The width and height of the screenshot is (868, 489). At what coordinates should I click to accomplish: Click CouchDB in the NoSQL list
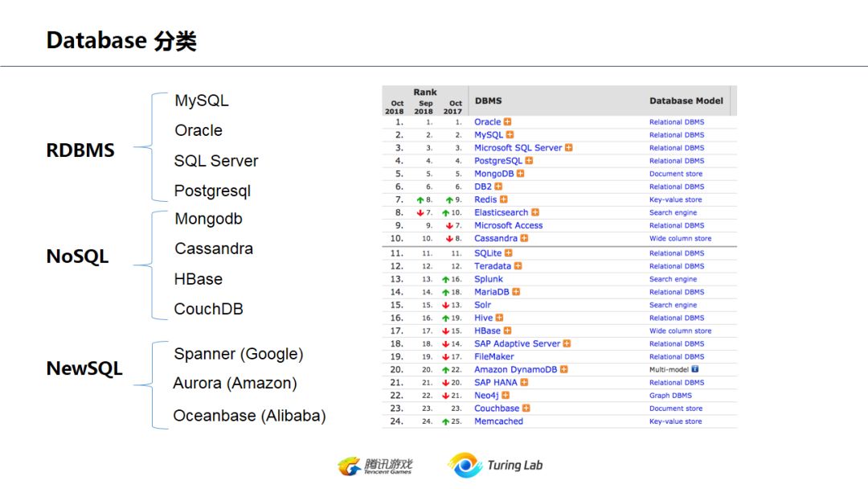coord(209,309)
